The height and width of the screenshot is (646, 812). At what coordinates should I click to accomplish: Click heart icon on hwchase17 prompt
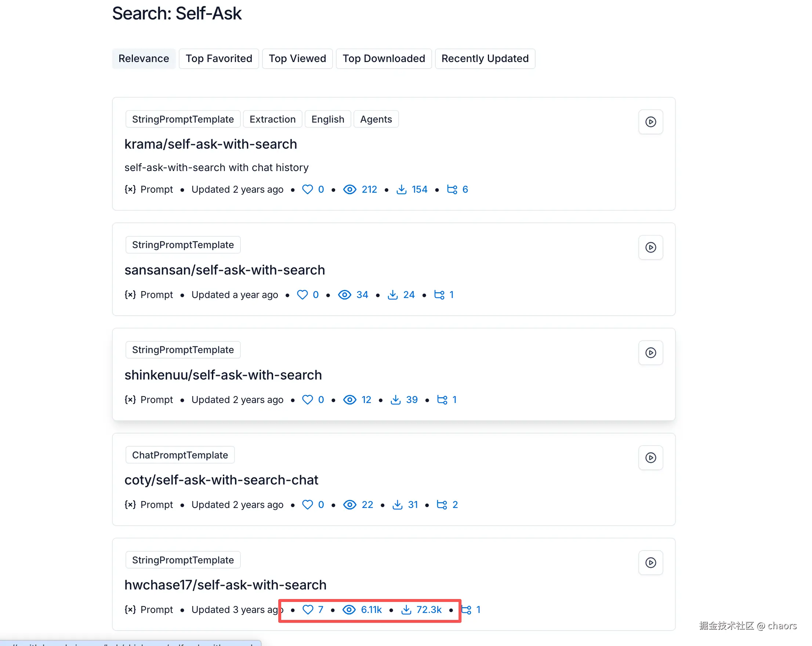coord(308,609)
